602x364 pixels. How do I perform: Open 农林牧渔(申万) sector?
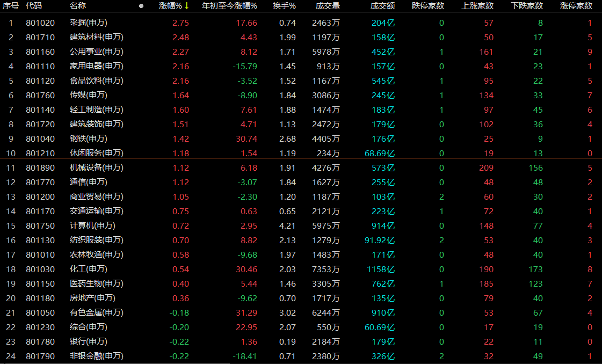pyautogui.click(x=97, y=254)
